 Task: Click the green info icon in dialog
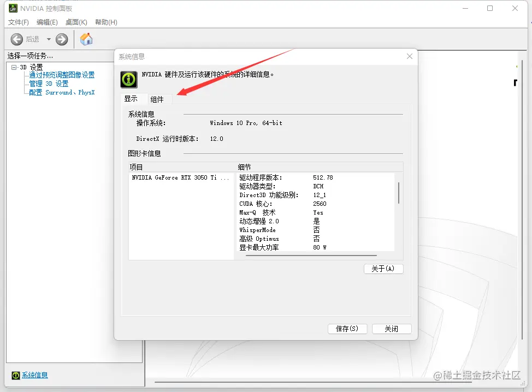[129, 80]
